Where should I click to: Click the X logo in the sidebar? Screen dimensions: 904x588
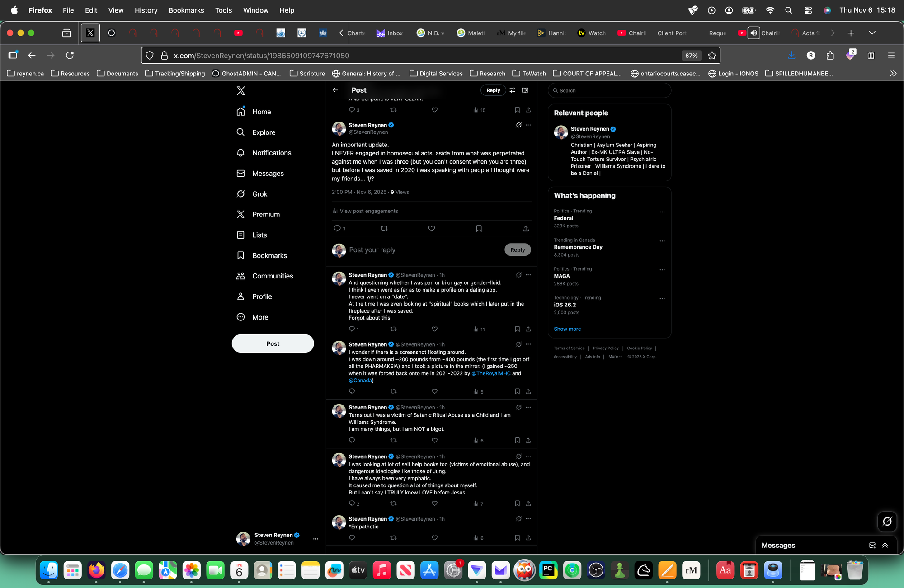(241, 91)
